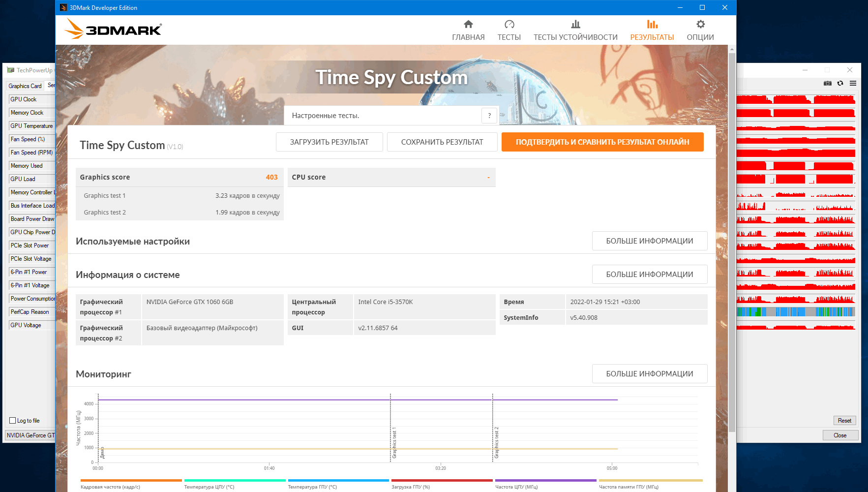This screenshot has width=868, height=492.
Task: Toggle the Температура ГПУ legend item
Action: point(338,484)
